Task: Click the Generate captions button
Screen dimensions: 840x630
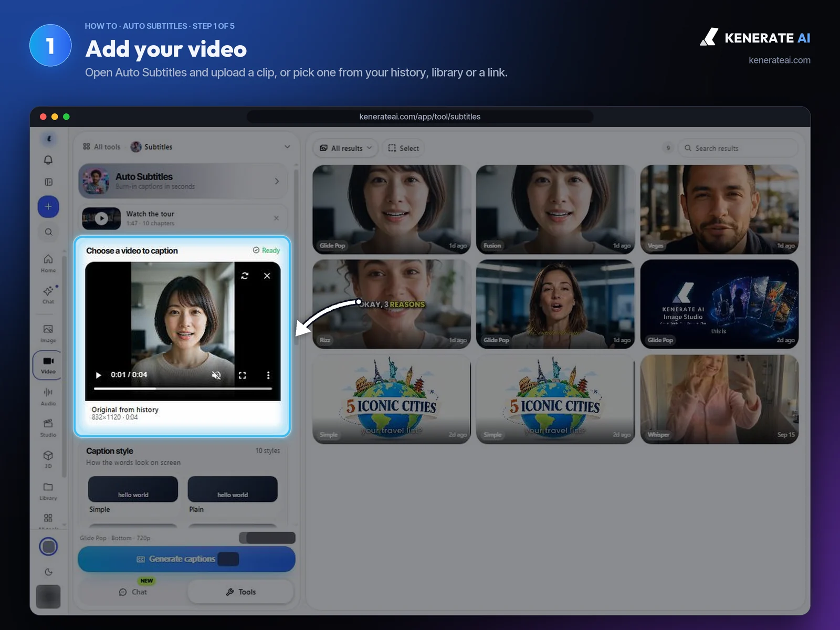Action: [186, 559]
